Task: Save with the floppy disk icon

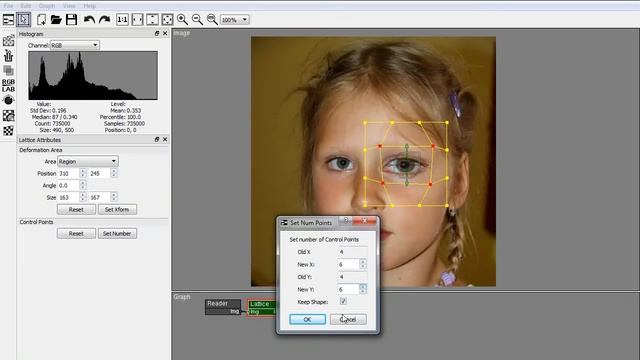Action: [x=71, y=20]
